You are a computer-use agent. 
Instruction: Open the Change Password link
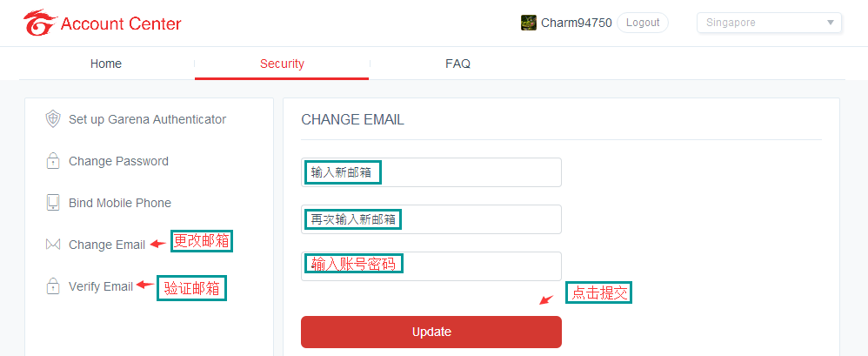(x=118, y=161)
